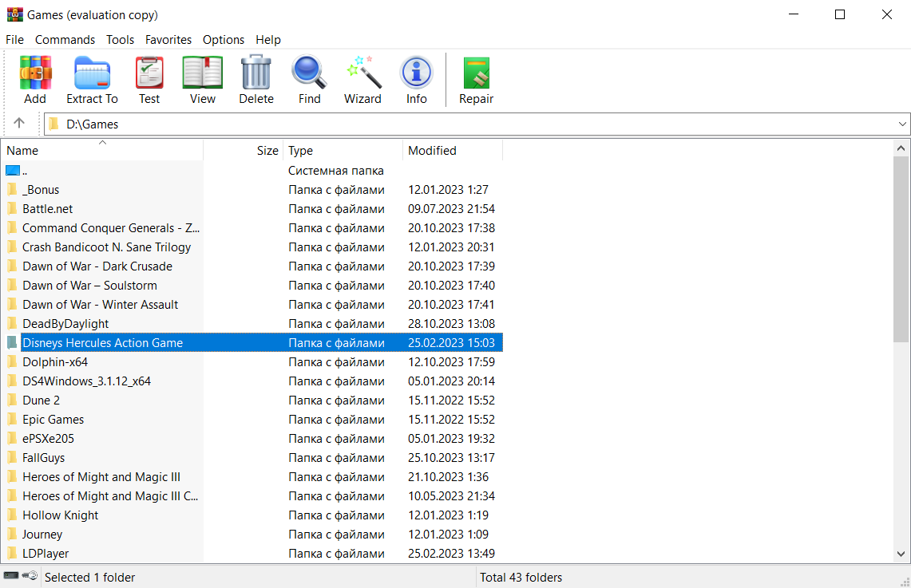Click the scrollbar down arrow
Screen dimensions: 911x588
(901, 554)
